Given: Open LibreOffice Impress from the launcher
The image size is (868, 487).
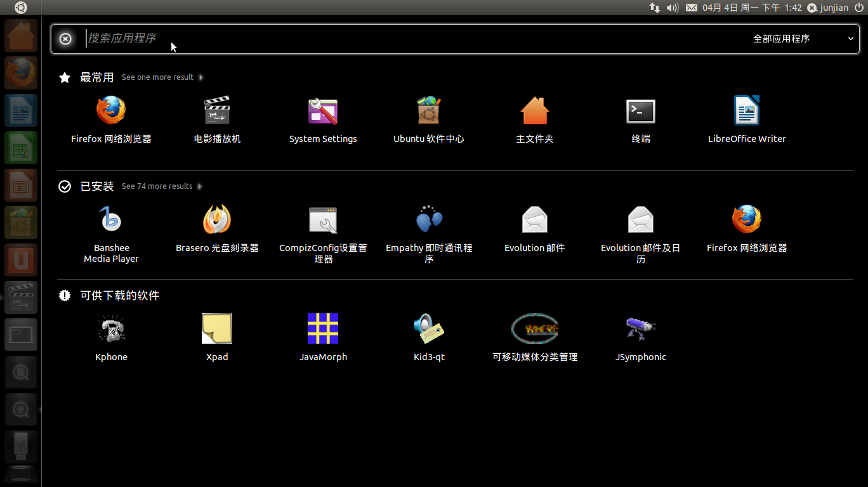Looking at the screenshot, I should click(21, 185).
